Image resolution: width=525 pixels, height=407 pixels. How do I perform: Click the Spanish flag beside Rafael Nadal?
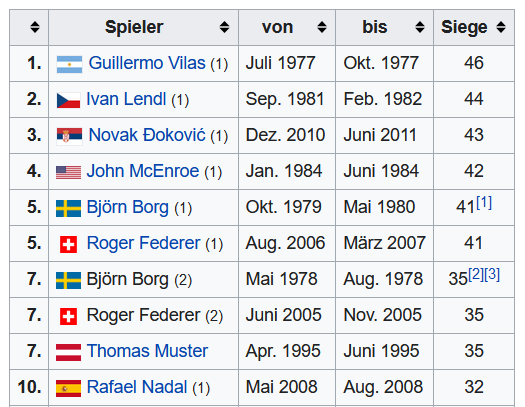coord(68,388)
